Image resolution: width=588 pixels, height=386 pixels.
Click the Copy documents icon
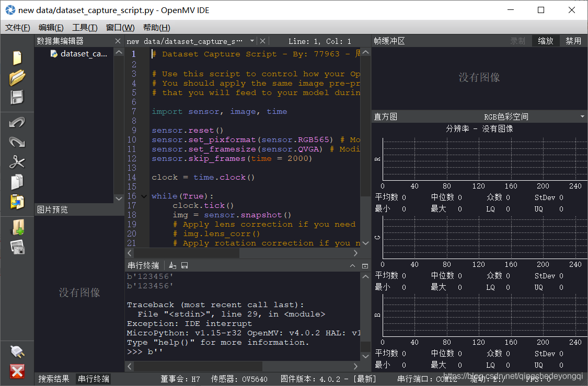click(x=17, y=182)
